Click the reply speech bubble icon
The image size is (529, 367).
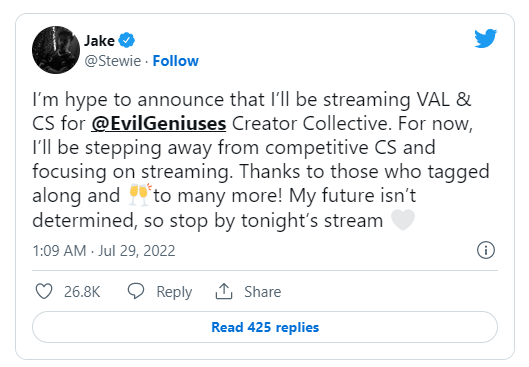point(136,291)
